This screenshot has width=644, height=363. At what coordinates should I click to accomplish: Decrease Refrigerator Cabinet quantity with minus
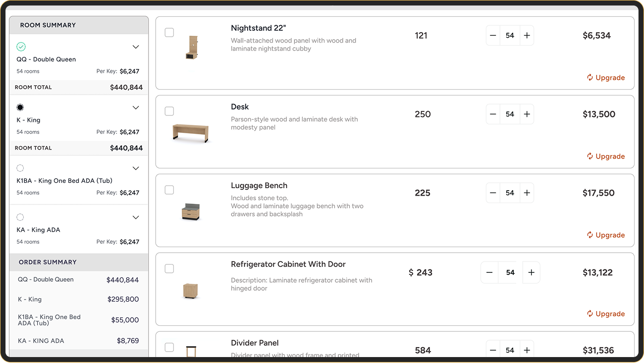pos(489,272)
